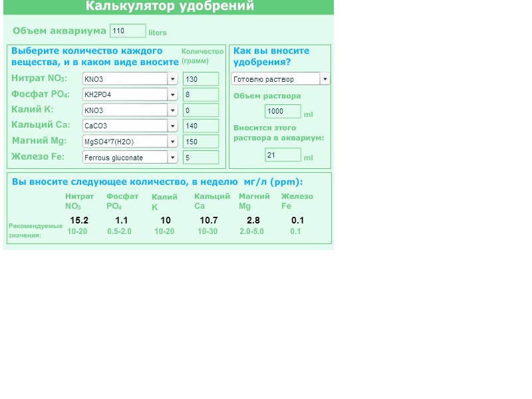
Task: Open the Калий K substance dropdown
Action: point(130,110)
